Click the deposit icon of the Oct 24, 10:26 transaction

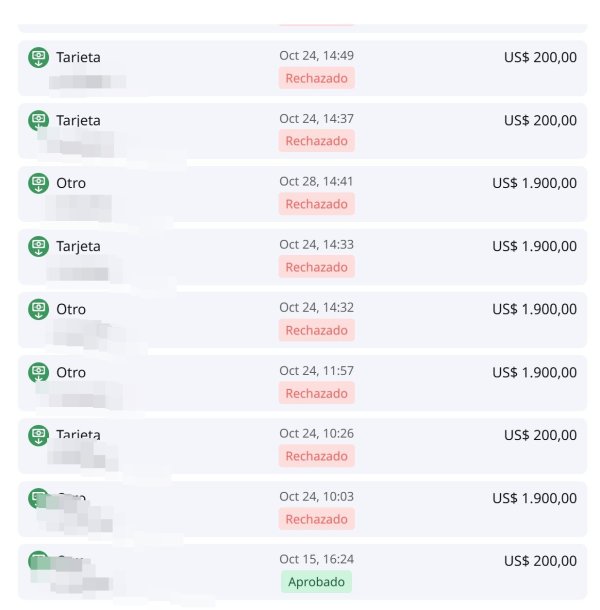point(38,435)
